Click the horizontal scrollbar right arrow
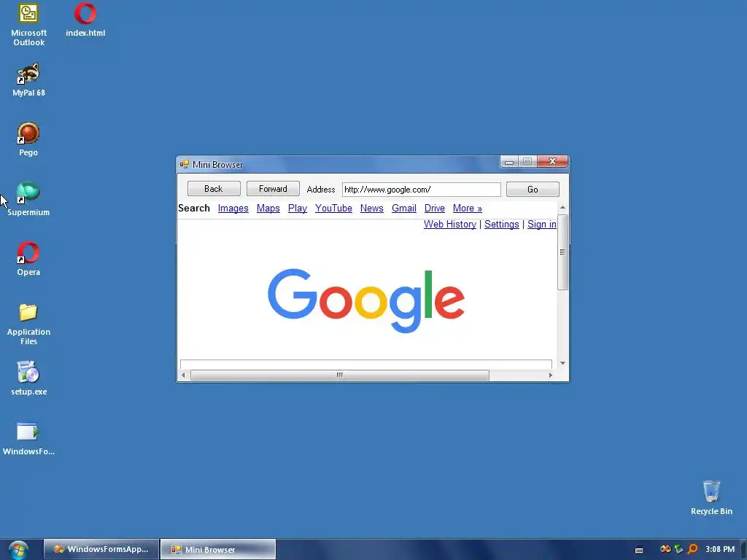This screenshot has height=560, width=747. (x=551, y=376)
